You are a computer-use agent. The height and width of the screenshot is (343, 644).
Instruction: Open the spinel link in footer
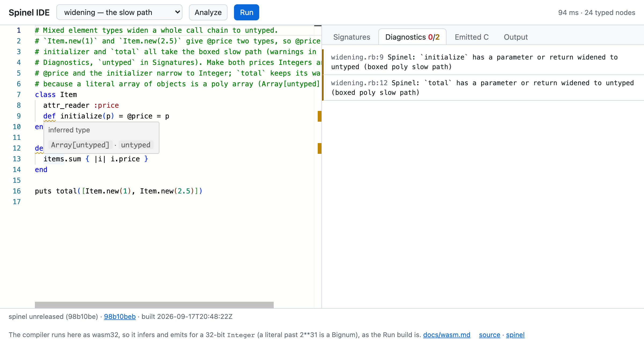tap(515, 335)
